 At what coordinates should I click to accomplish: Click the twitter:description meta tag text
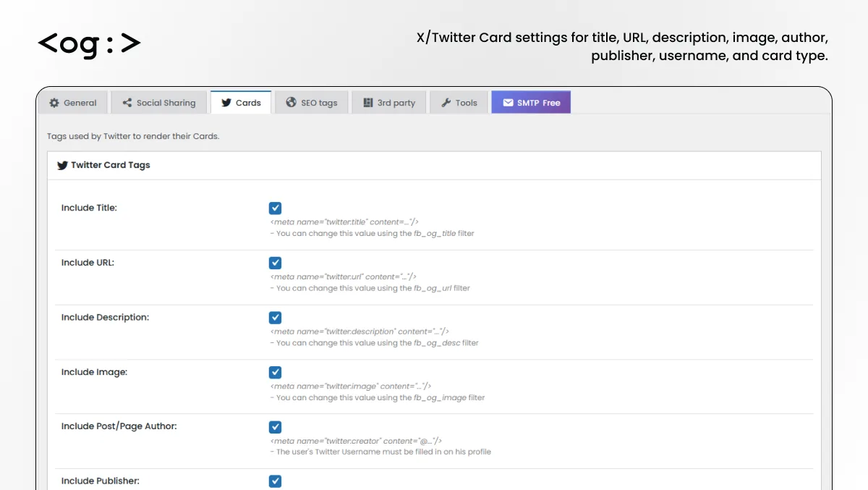point(359,331)
